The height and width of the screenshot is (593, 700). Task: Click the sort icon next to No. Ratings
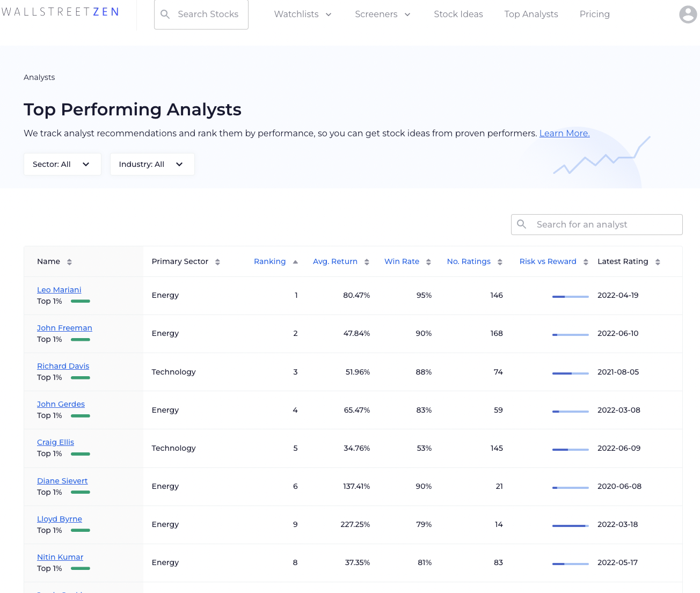pos(500,262)
